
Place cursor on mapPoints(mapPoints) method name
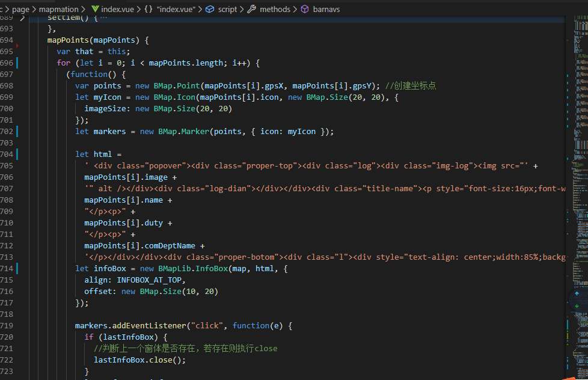pos(68,40)
